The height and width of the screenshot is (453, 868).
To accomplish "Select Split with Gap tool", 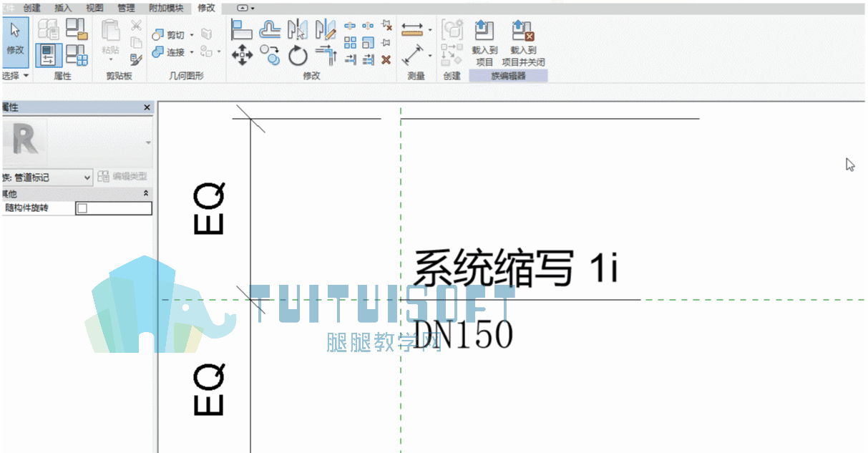I will pyautogui.click(x=368, y=26).
